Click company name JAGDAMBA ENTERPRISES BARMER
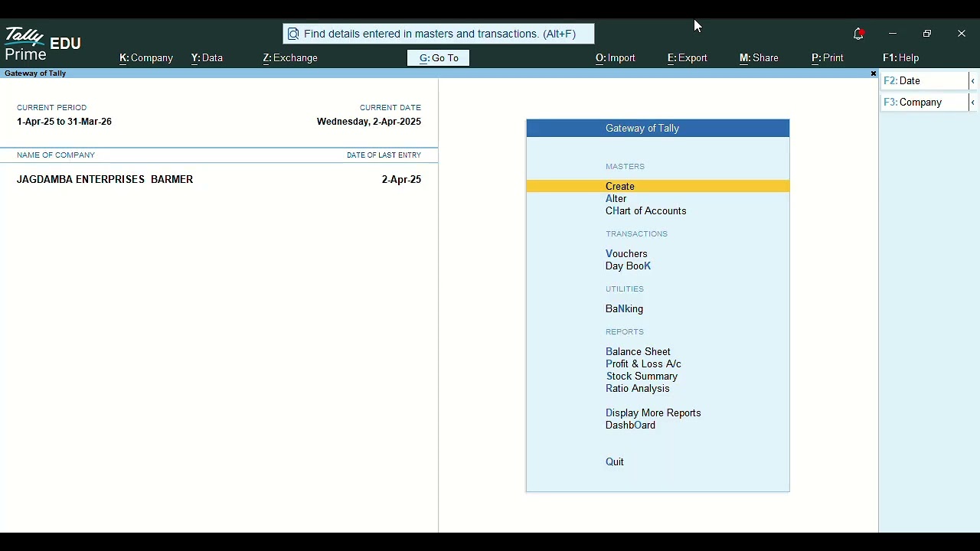The width and height of the screenshot is (980, 551). point(105,180)
